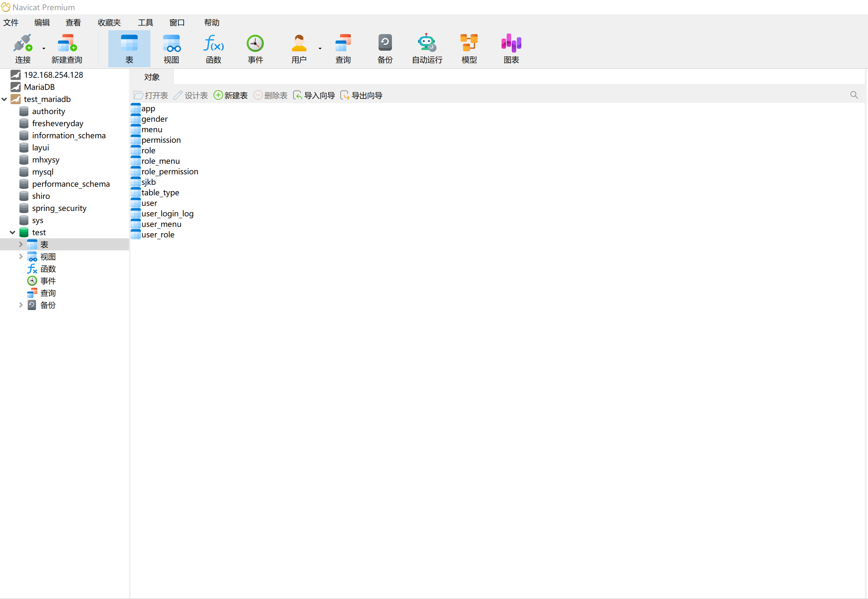Collapse the test database node
This screenshot has width=868, height=599.
pyautogui.click(x=12, y=233)
